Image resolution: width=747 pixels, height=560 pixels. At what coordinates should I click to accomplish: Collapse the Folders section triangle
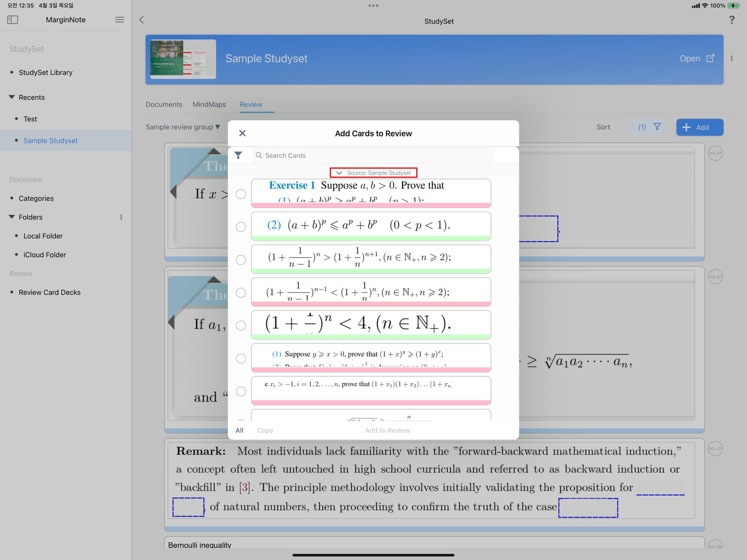click(x=12, y=217)
